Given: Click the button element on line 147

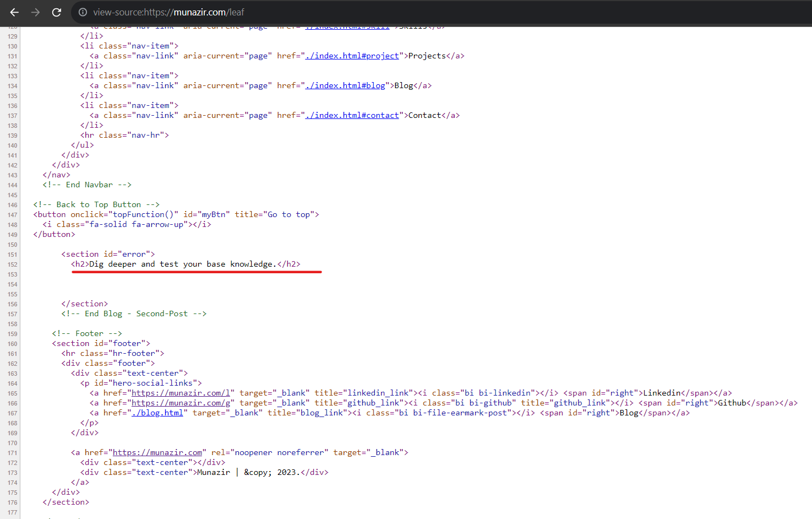Looking at the screenshot, I should point(176,214).
